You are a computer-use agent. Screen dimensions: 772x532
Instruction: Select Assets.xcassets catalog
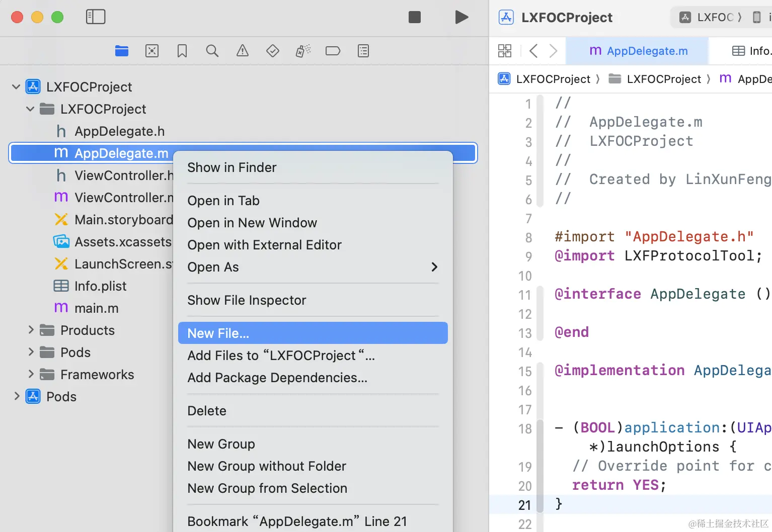(113, 242)
